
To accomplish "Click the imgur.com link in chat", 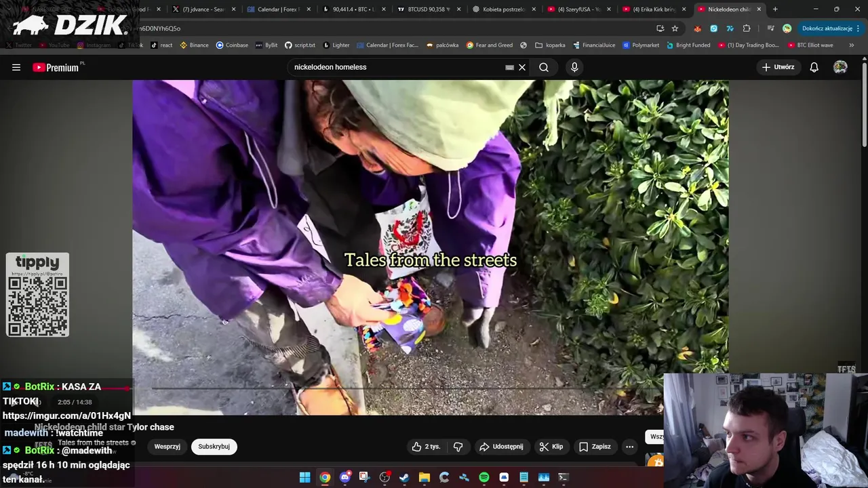I will tap(66, 415).
